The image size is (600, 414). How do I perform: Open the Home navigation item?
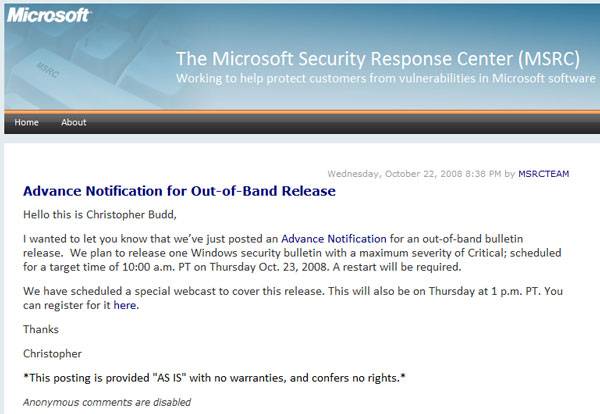[27, 122]
